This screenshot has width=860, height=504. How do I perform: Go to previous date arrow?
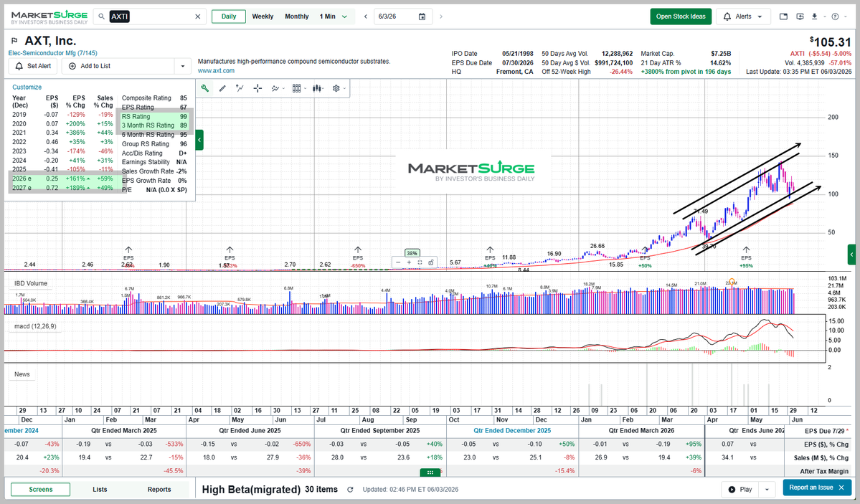point(365,16)
